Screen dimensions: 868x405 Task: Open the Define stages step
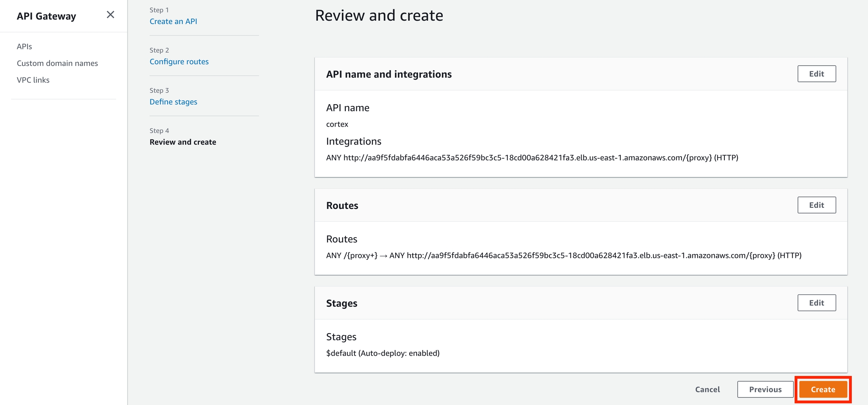pyautogui.click(x=173, y=102)
